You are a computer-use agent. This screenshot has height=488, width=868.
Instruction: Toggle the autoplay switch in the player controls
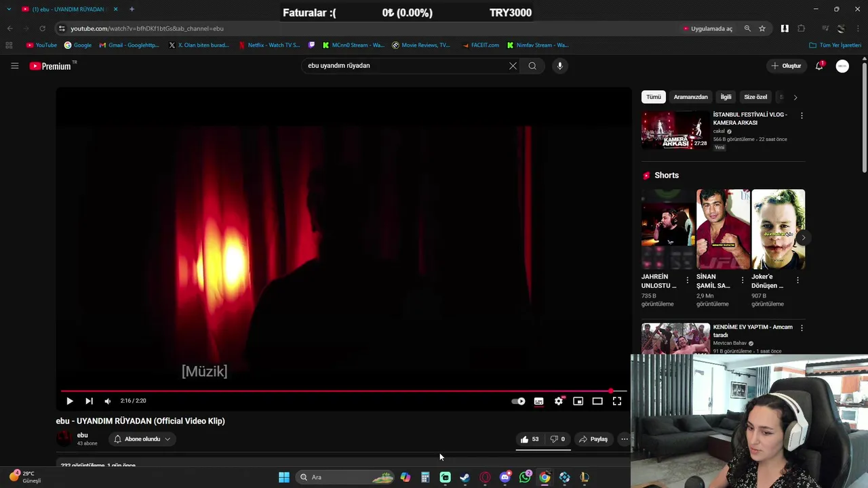(519, 401)
